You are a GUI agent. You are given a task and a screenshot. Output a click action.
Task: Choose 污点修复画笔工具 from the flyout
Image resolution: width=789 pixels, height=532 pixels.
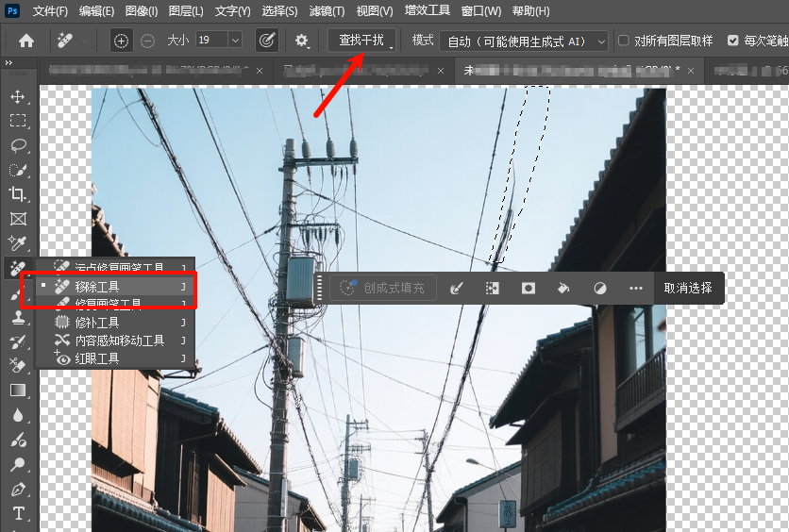115,268
